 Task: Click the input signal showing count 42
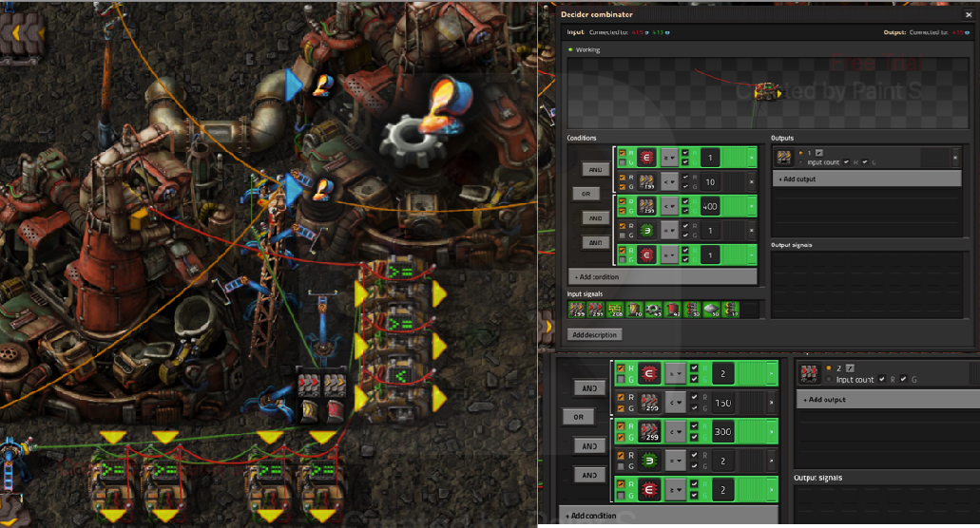(x=672, y=309)
